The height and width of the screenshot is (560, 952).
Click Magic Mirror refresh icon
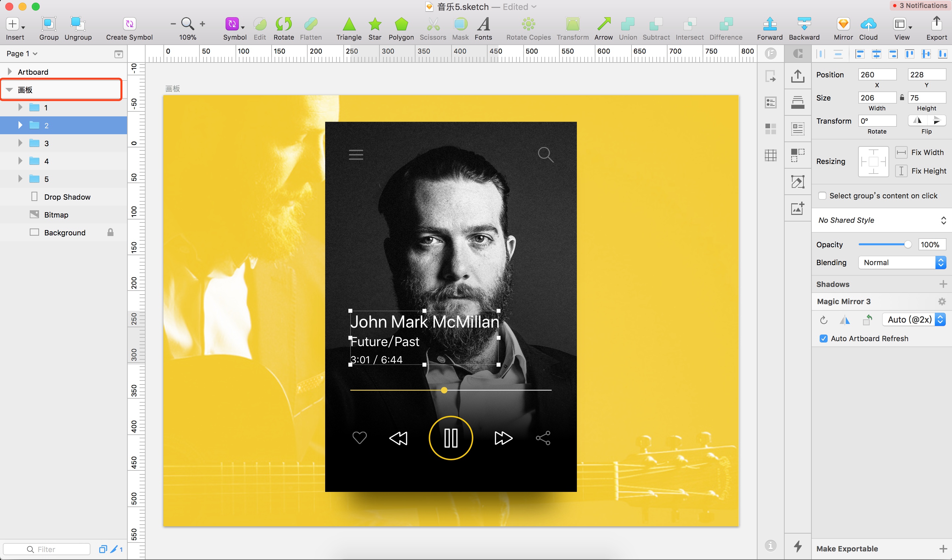(x=824, y=320)
